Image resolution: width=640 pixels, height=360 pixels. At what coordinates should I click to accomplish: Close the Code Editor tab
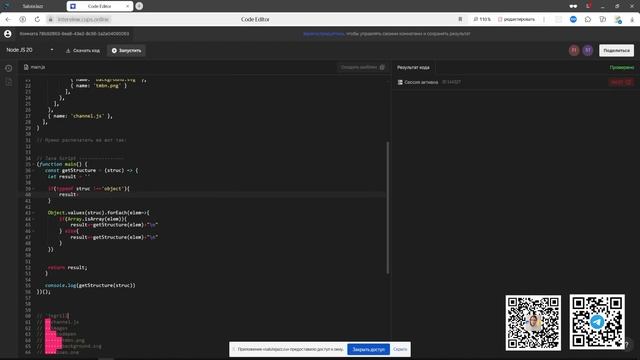127,6
